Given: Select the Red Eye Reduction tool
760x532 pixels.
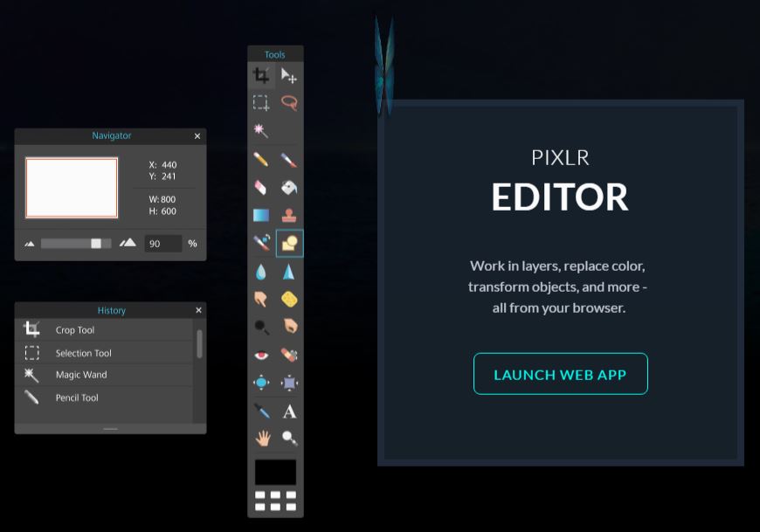Looking at the screenshot, I should 261,355.
